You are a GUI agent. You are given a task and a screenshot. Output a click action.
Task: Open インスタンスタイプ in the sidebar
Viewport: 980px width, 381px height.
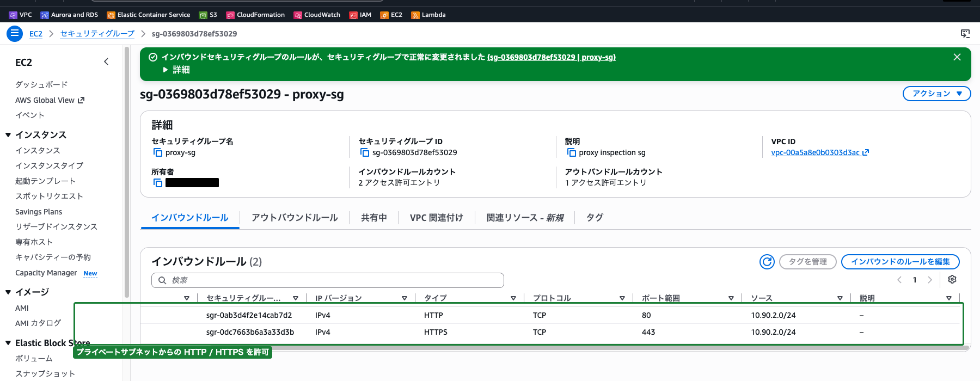[50, 165]
